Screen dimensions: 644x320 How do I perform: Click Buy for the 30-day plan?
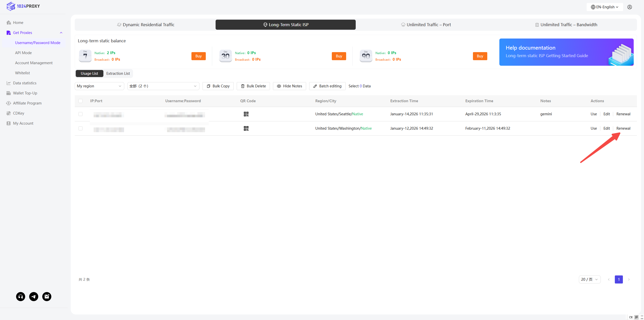coord(339,56)
